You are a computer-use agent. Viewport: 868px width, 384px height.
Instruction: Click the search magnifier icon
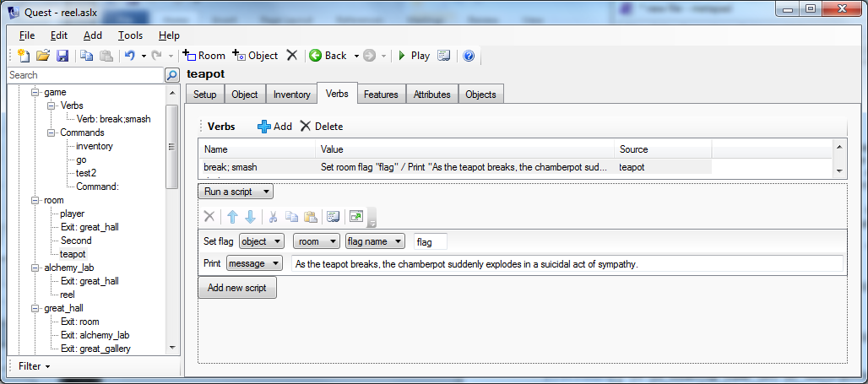click(x=171, y=75)
